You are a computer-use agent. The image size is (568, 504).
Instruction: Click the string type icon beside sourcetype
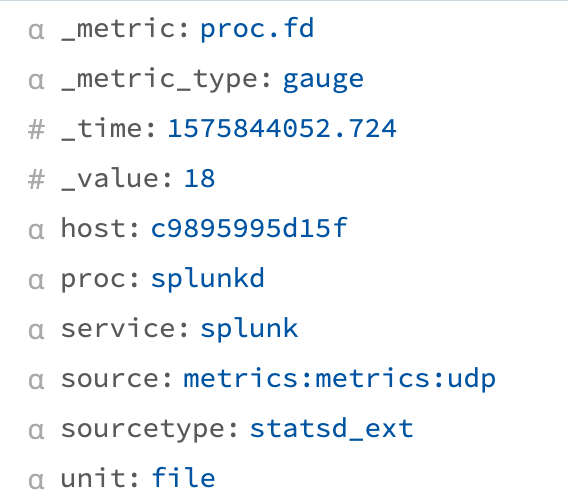click(x=36, y=431)
